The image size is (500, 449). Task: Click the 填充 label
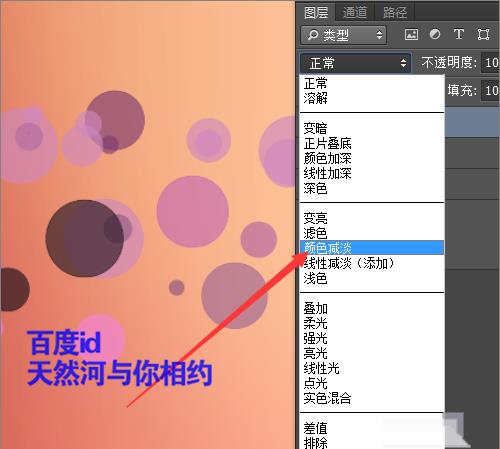[x=462, y=90]
